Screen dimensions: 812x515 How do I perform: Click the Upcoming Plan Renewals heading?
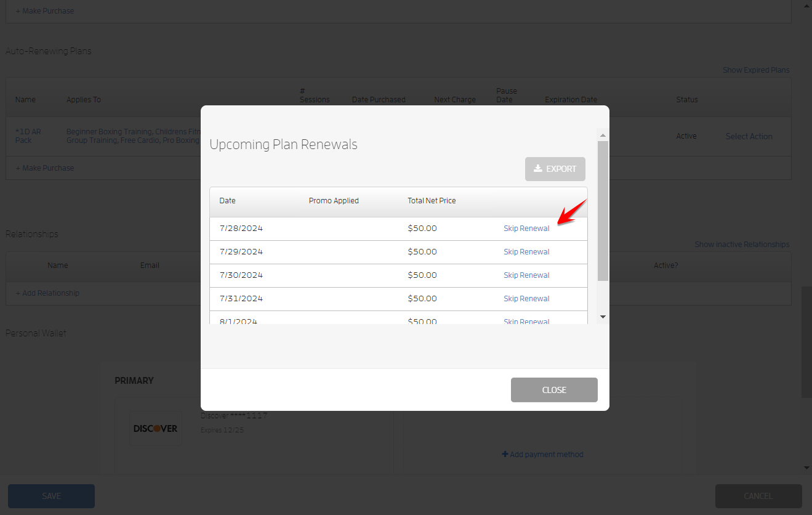point(283,145)
